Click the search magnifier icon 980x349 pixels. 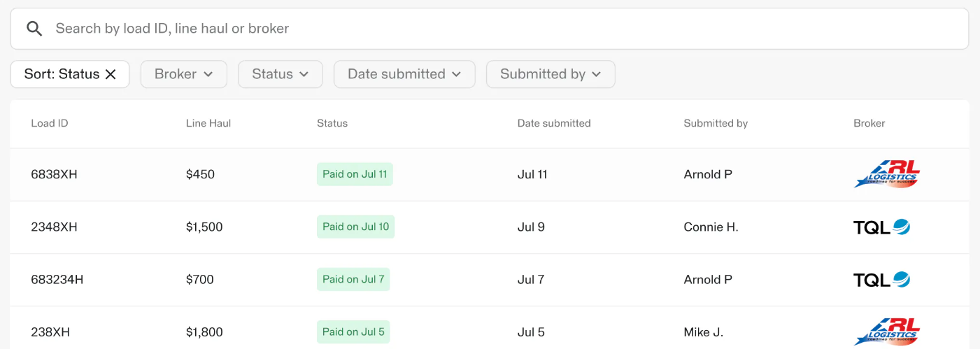pos(34,29)
